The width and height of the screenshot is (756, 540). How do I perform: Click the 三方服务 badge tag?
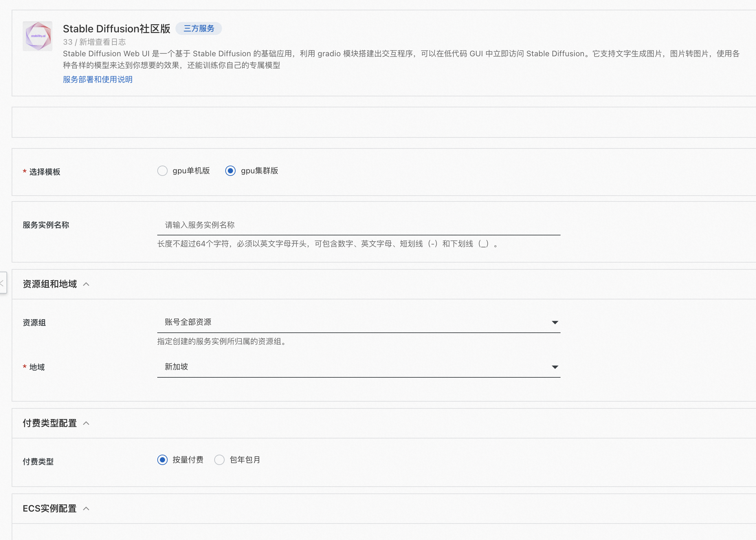click(199, 28)
